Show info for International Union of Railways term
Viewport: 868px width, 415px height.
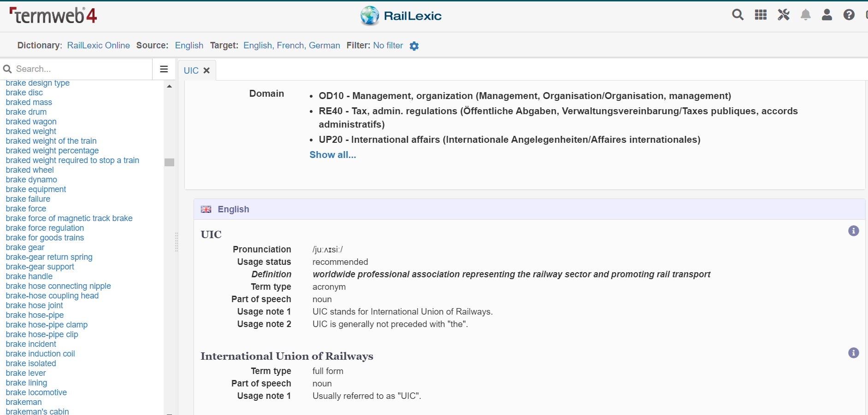pos(853,353)
